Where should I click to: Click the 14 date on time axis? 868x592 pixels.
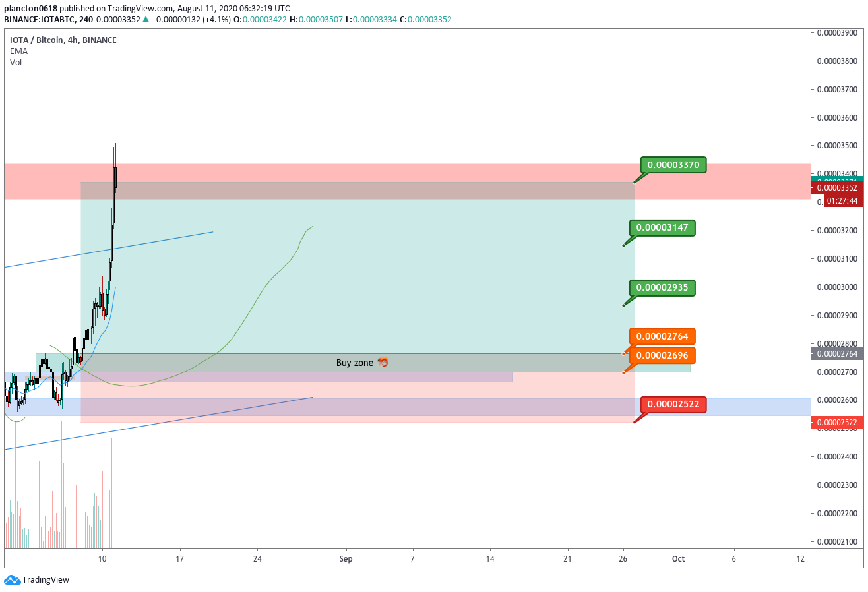(490, 559)
